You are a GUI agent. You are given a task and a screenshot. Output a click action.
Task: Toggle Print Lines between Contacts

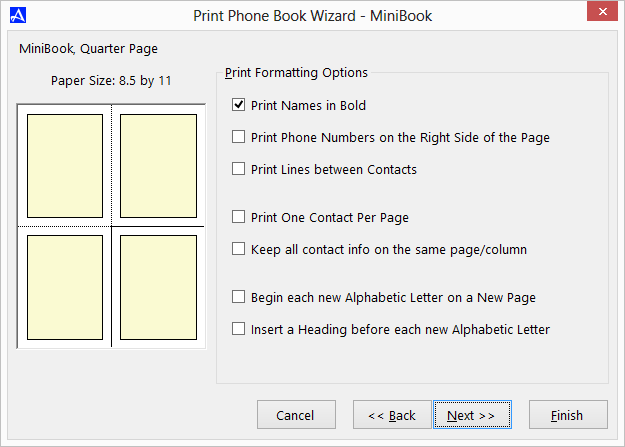click(x=239, y=169)
